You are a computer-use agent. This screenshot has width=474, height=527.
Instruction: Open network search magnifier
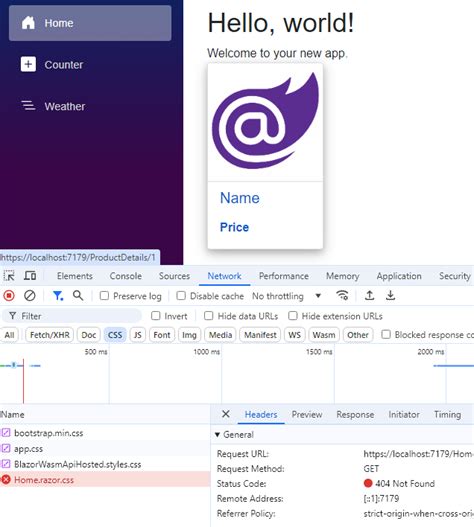pos(78,296)
